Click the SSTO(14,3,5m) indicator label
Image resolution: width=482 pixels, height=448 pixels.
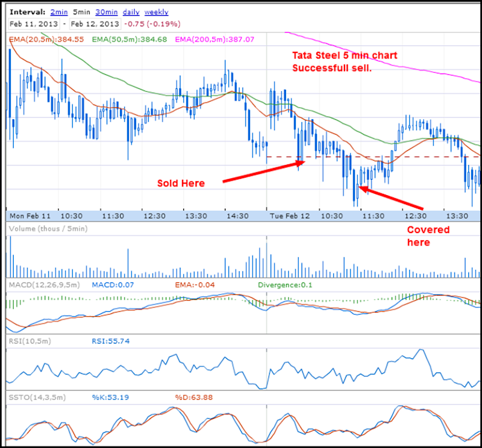pos(37,397)
